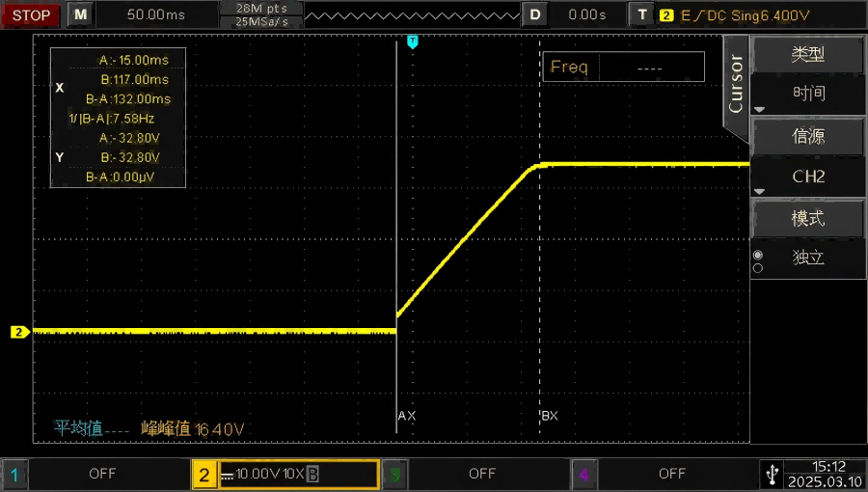Open the 时间 cursor type dropdown

808,95
